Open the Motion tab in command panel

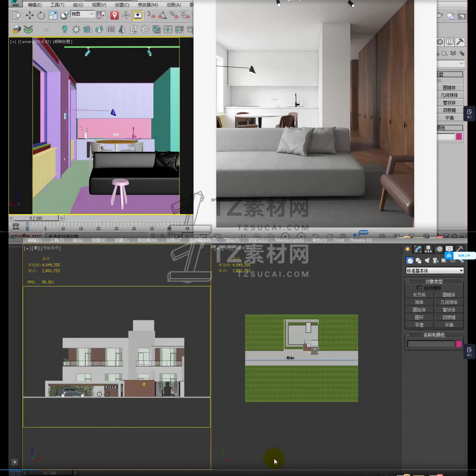pyautogui.click(x=439, y=249)
